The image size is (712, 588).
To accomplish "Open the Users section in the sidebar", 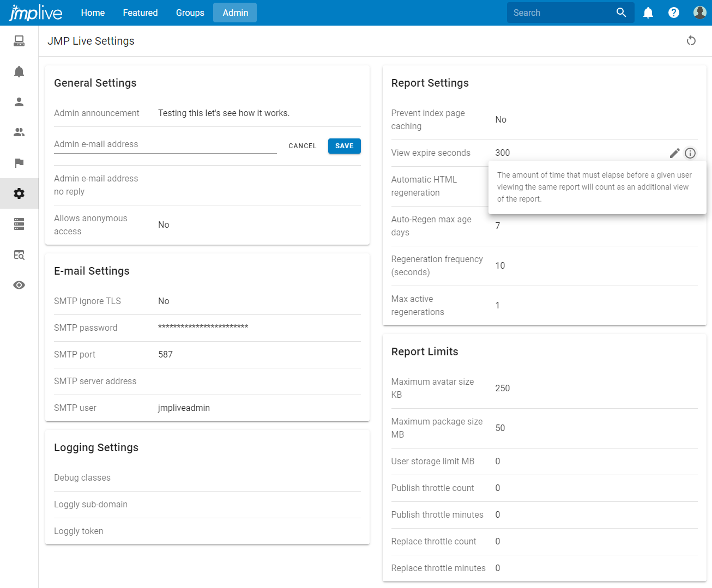I will [19, 101].
